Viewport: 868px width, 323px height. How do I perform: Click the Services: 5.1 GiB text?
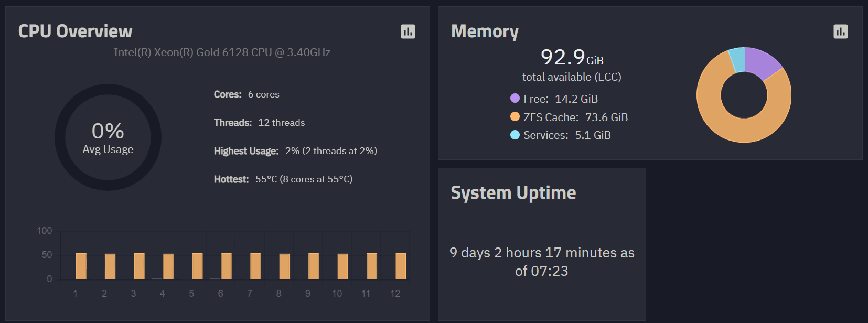[x=567, y=135]
